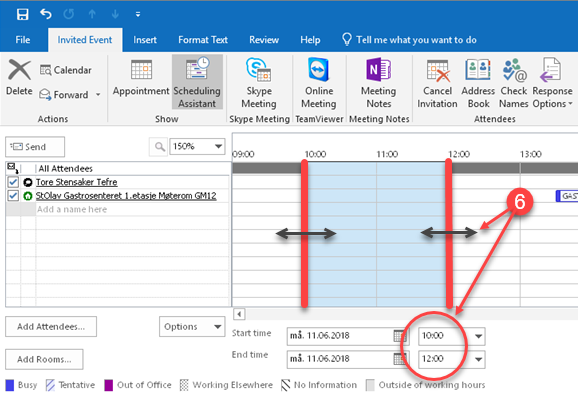Open the end time 12:00 dropdown
Screen dimensions: 578x396
(x=478, y=359)
